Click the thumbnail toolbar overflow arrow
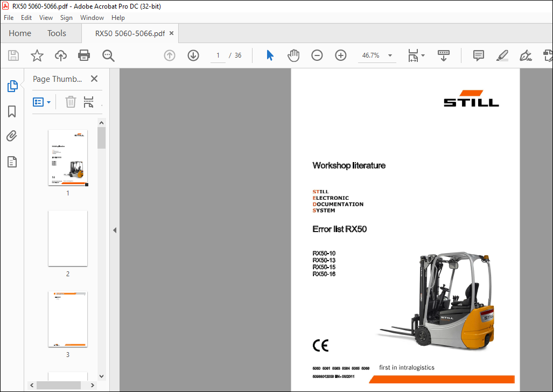The width and height of the screenshot is (553, 392). click(102, 105)
